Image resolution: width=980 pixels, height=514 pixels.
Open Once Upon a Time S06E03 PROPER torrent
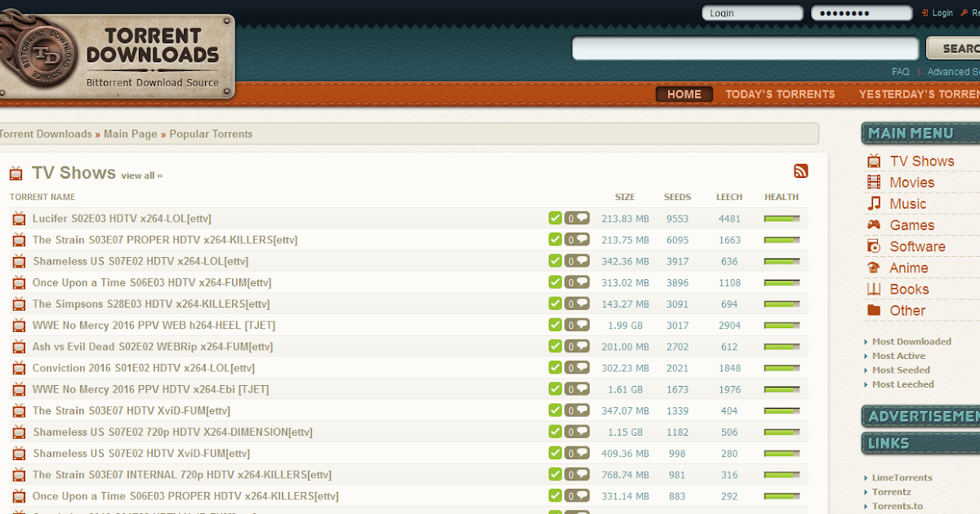(185, 496)
